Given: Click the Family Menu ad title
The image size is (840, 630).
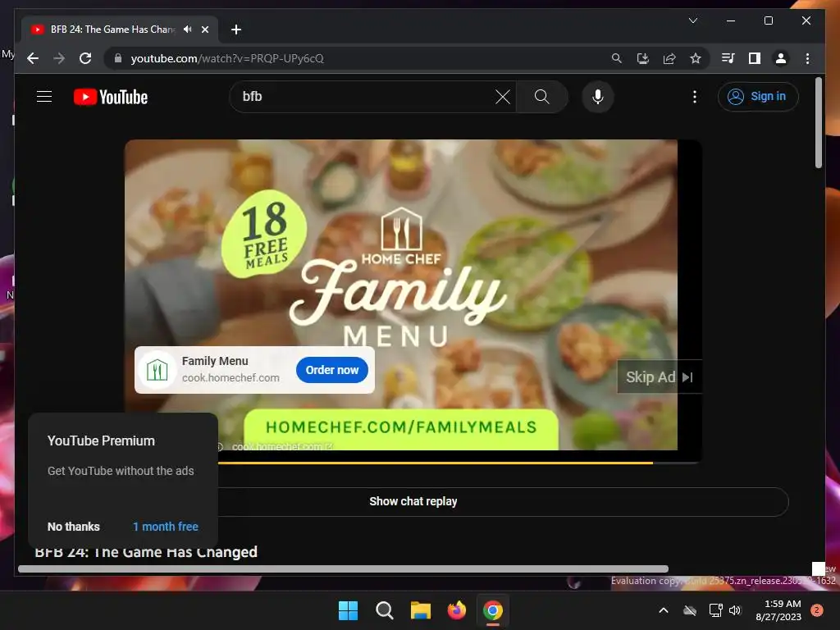Looking at the screenshot, I should (x=215, y=361).
